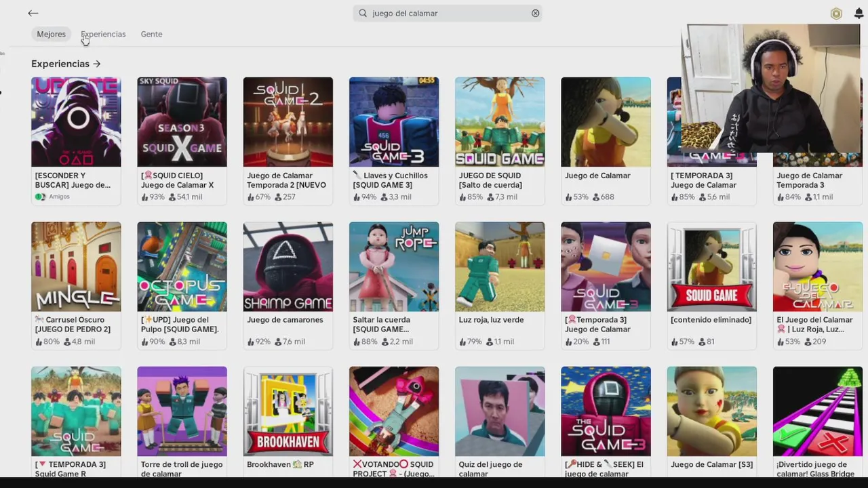Click the 'Juego de Calamar [S3]' title
The width and height of the screenshot is (868, 488).
(711, 465)
